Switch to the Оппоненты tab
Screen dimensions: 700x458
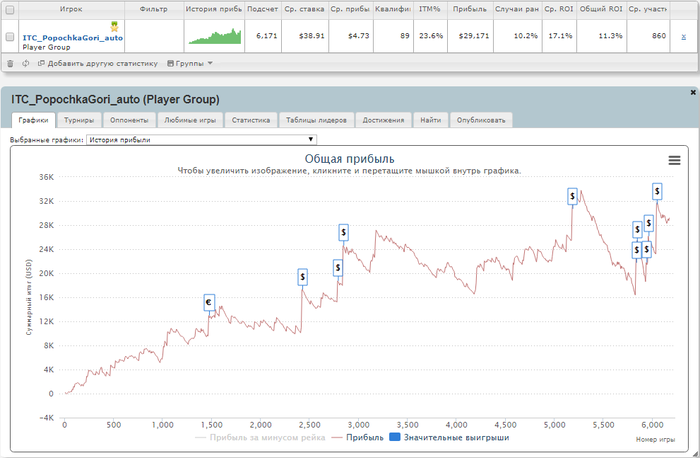(129, 120)
